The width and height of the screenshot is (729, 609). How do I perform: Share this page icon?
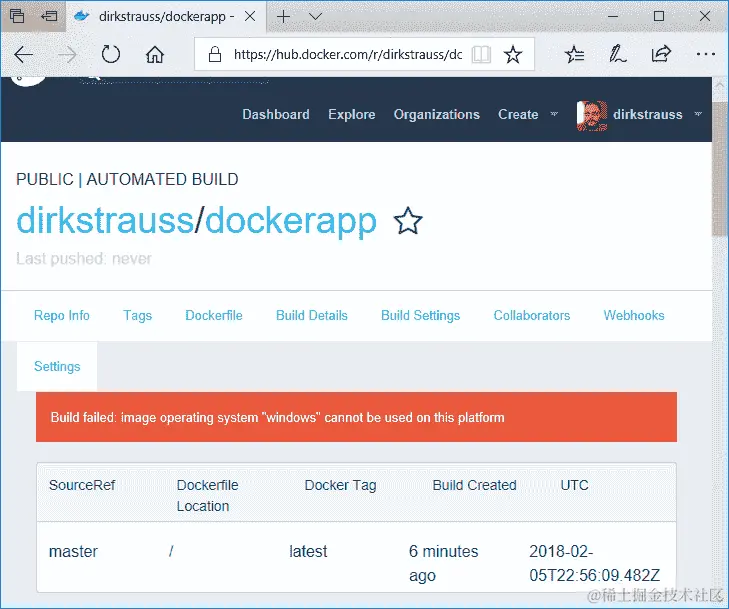click(x=661, y=54)
